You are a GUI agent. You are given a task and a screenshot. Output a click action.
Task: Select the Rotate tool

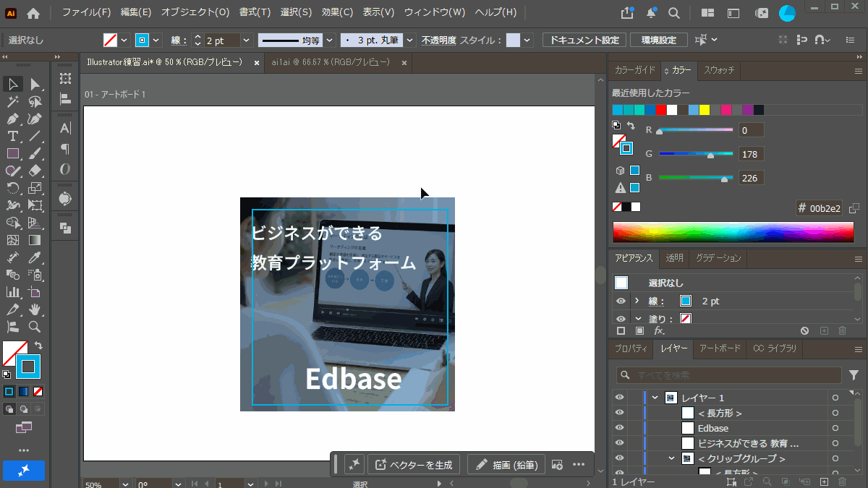pos(13,188)
